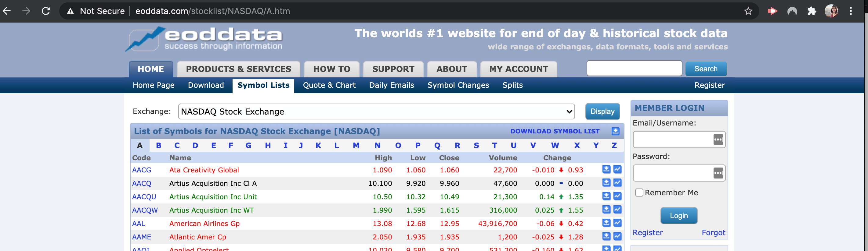Click the Chrome profile avatar

[831, 11]
